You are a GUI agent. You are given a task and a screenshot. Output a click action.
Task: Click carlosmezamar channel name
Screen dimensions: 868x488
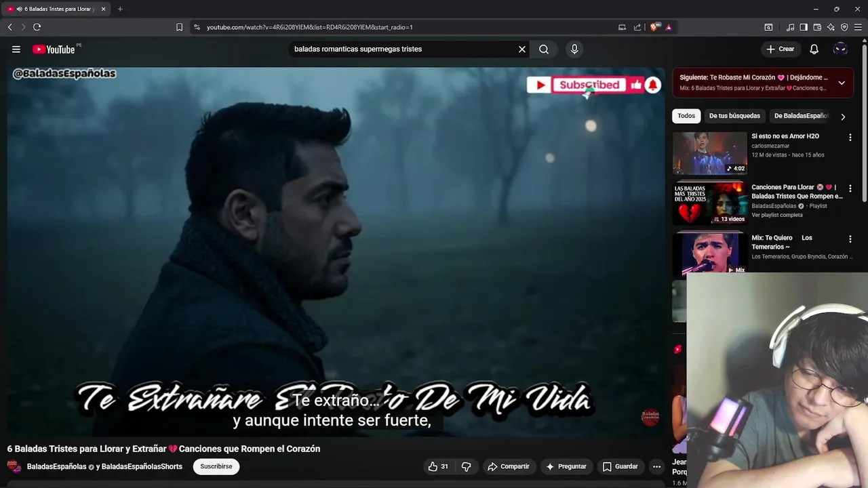click(770, 146)
